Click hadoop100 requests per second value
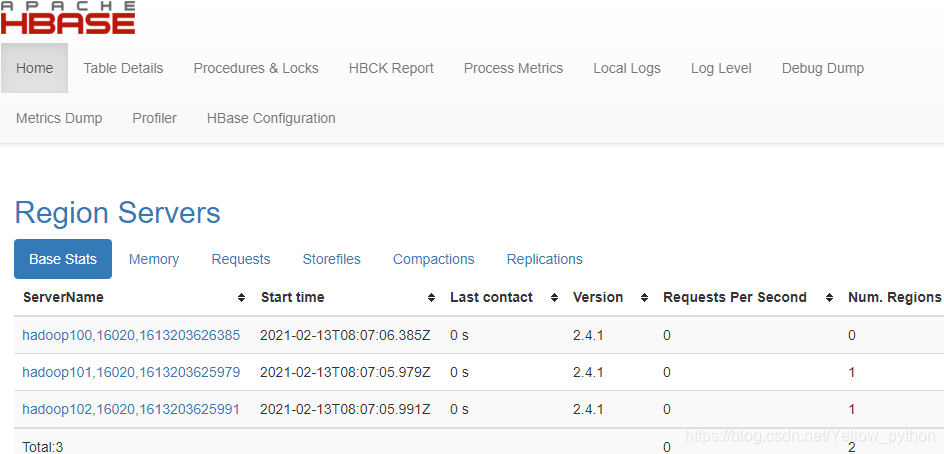The width and height of the screenshot is (944, 454). [x=667, y=335]
